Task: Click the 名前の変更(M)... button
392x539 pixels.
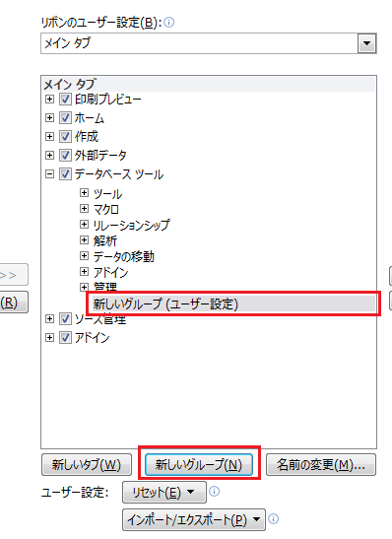Action: [321, 465]
